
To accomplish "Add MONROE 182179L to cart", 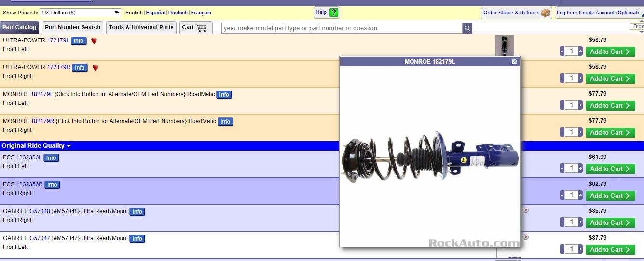I will coord(610,105).
